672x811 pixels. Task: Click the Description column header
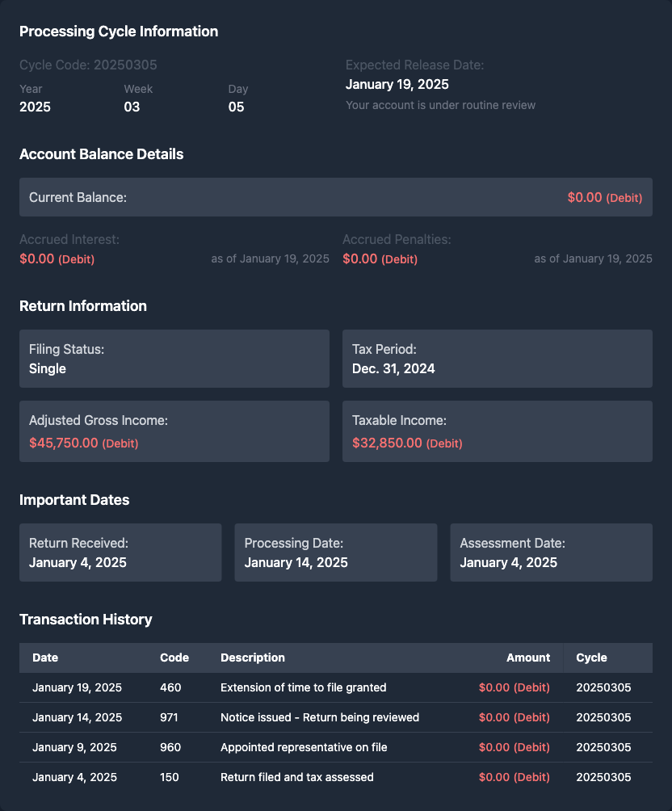(x=253, y=658)
